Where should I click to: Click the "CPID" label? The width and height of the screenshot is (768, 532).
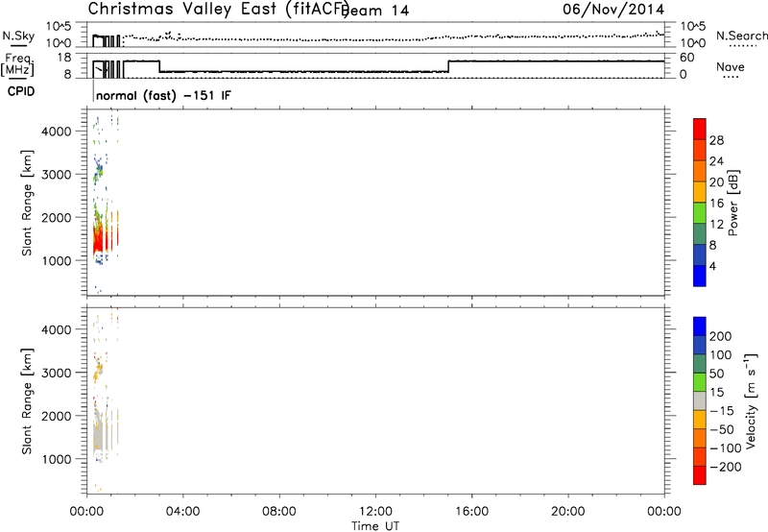21,91
